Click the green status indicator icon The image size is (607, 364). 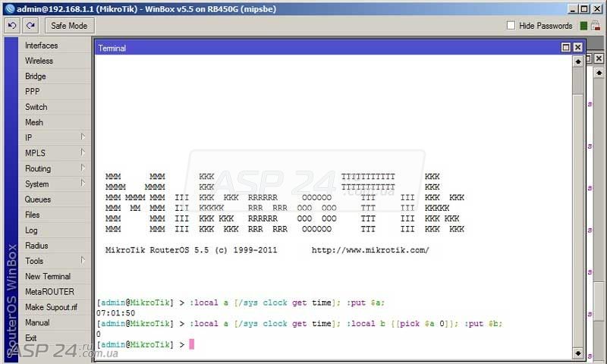[583, 26]
